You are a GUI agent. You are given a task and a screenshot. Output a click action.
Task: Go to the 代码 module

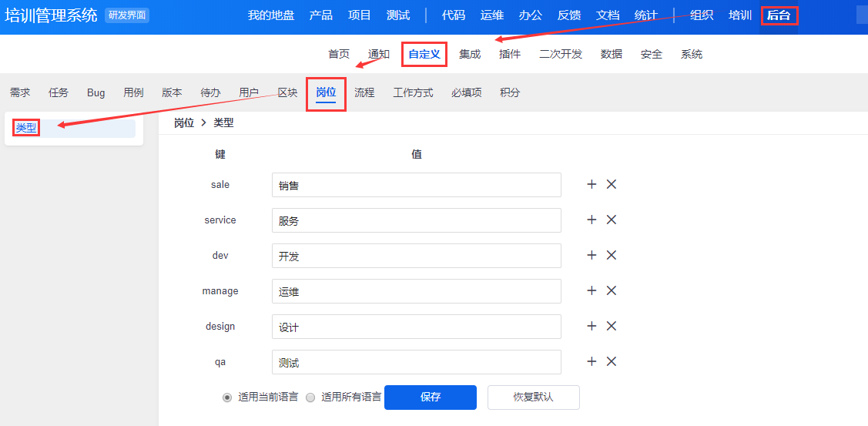454,15
